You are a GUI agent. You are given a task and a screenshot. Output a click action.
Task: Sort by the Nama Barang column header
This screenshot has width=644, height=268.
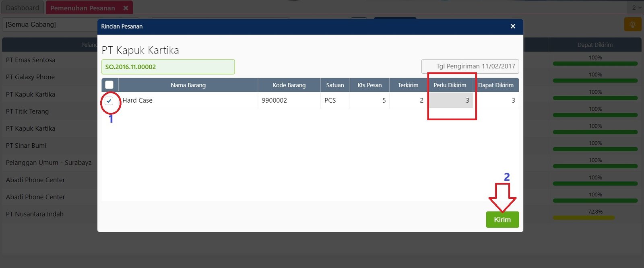click(188, 85)
